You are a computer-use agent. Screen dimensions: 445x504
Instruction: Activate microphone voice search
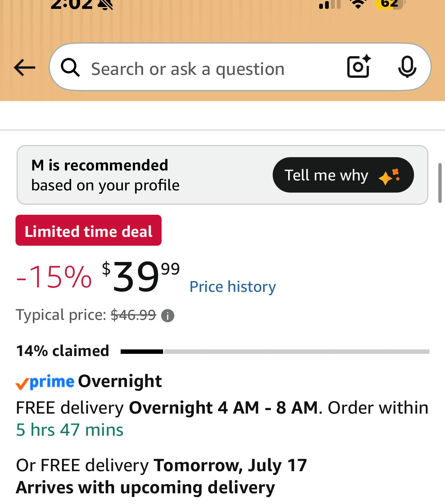point(407,67)
